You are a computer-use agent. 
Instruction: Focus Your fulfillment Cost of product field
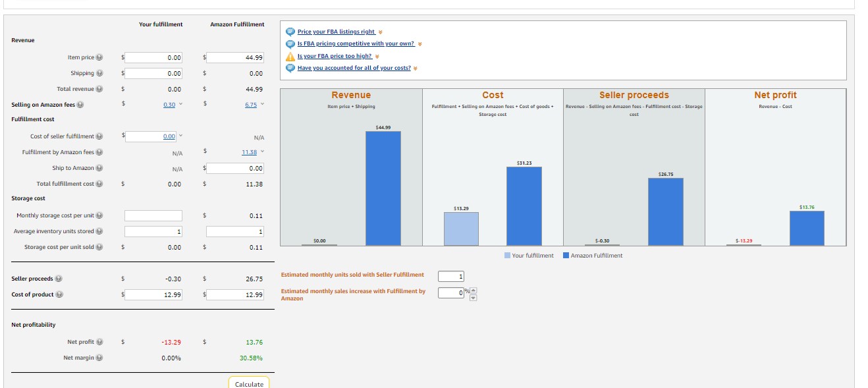[153, 294]
